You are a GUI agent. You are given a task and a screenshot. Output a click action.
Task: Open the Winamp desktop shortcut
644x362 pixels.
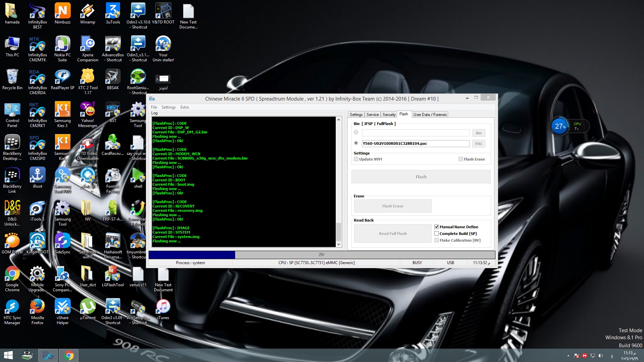[x=88, y=13]
